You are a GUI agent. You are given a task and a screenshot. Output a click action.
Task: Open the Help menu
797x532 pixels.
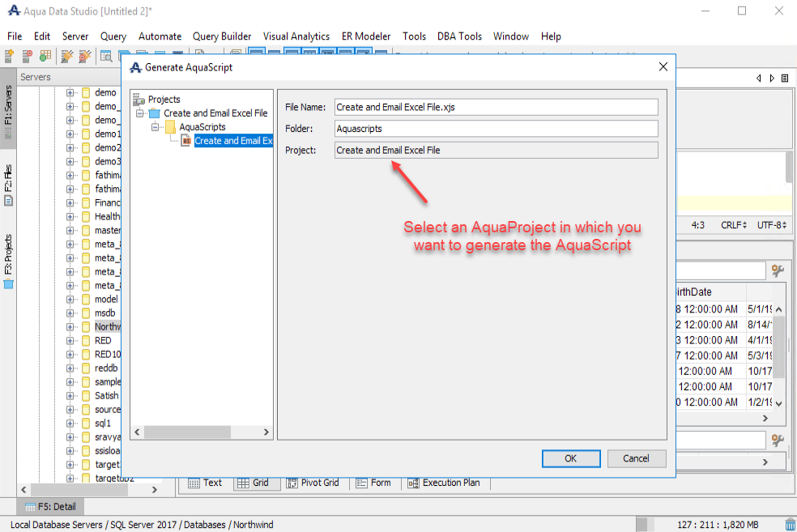tap(551, 36)
